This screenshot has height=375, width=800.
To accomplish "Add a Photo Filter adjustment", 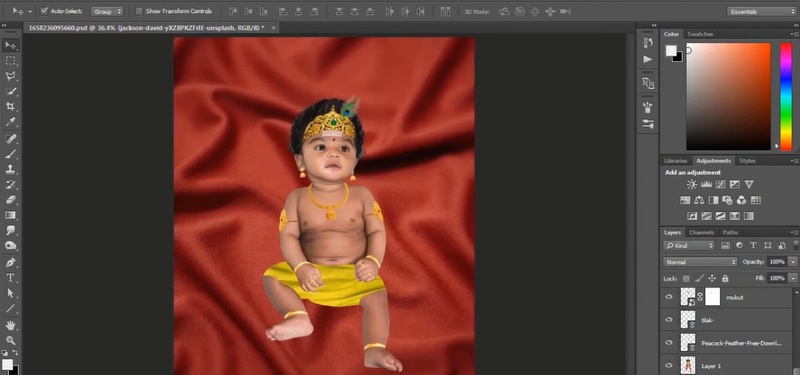I will [x=728, y=200].
